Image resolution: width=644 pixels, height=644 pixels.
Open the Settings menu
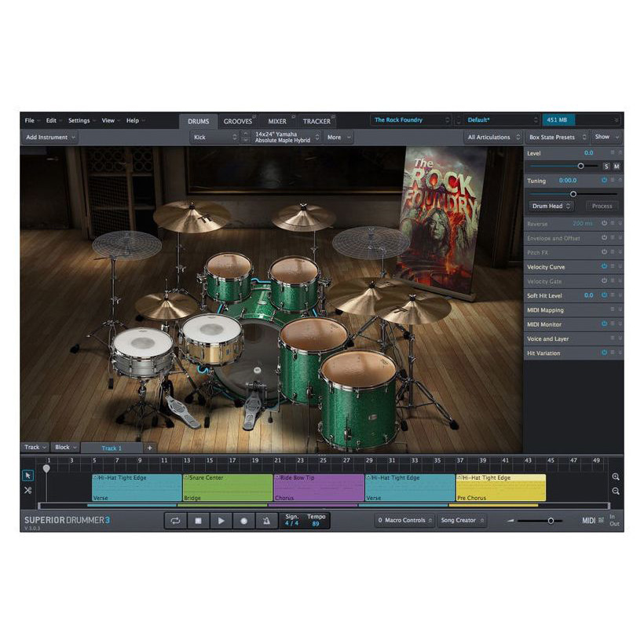[82, 121]
